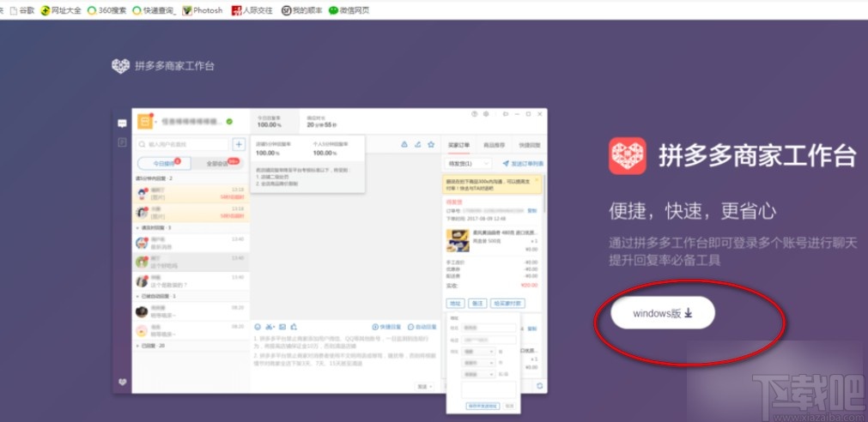Click the phone field in address popup
This screenshot has width=868, height=422.
pyautogui.click(x=489, y=339)
